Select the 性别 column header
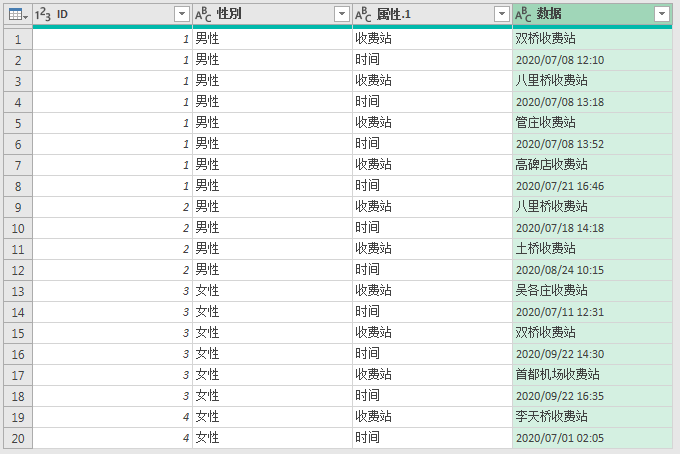680x454 pixels. point(272,14)
